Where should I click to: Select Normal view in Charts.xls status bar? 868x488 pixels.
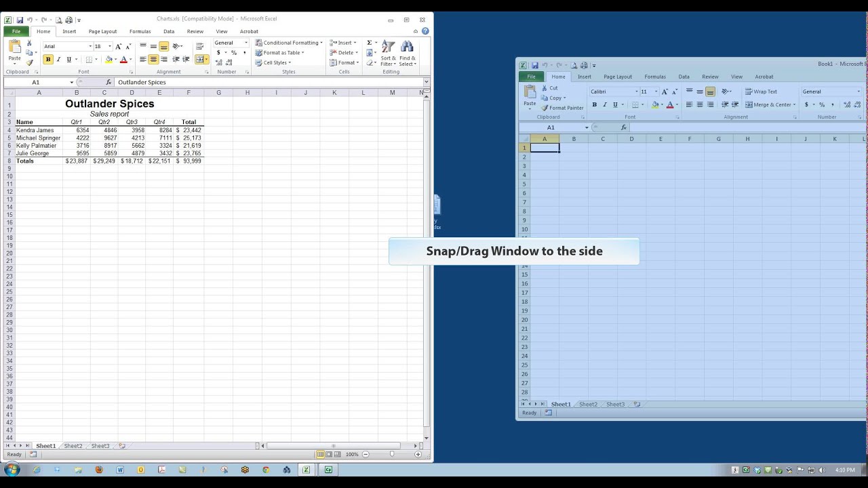[321, 454]
